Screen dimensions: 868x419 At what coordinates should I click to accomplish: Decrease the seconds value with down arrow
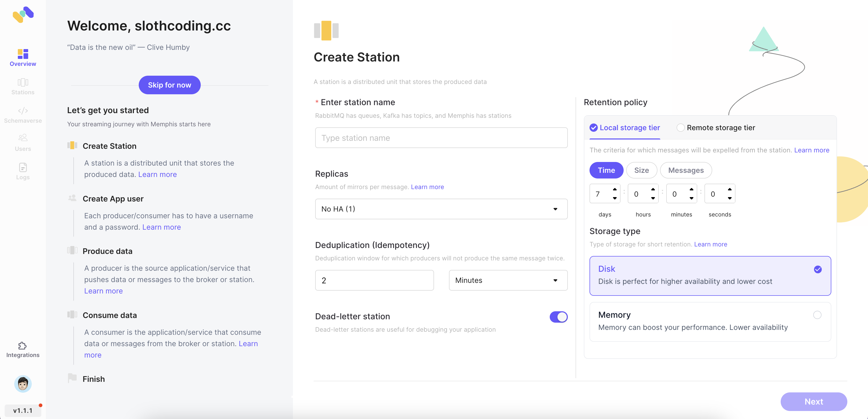tap(730, 198)
